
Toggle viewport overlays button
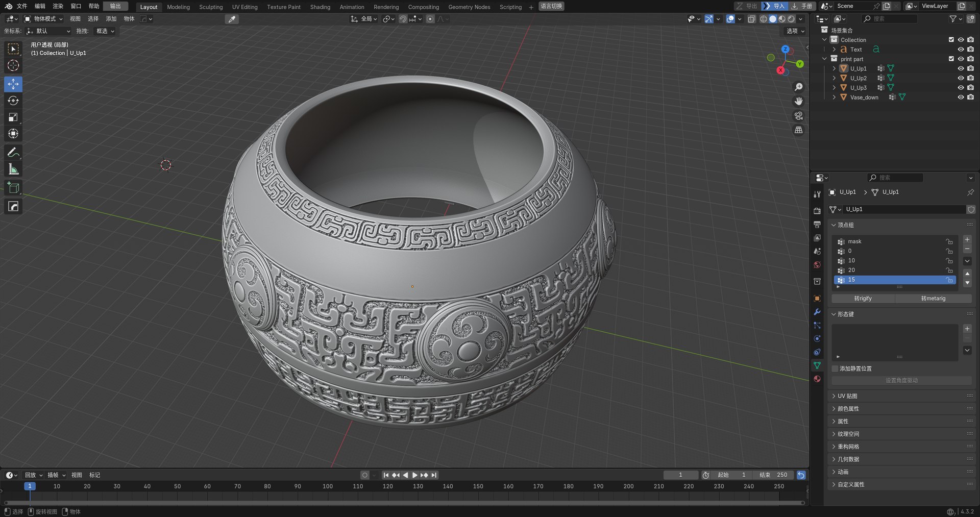pyautogui.click(x=730, y=19)
